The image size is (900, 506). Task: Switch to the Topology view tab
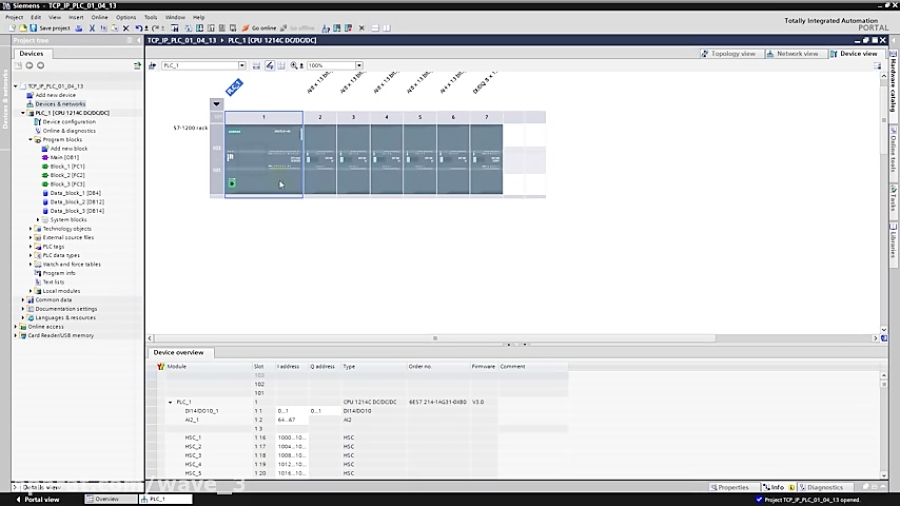click(728, 53)
